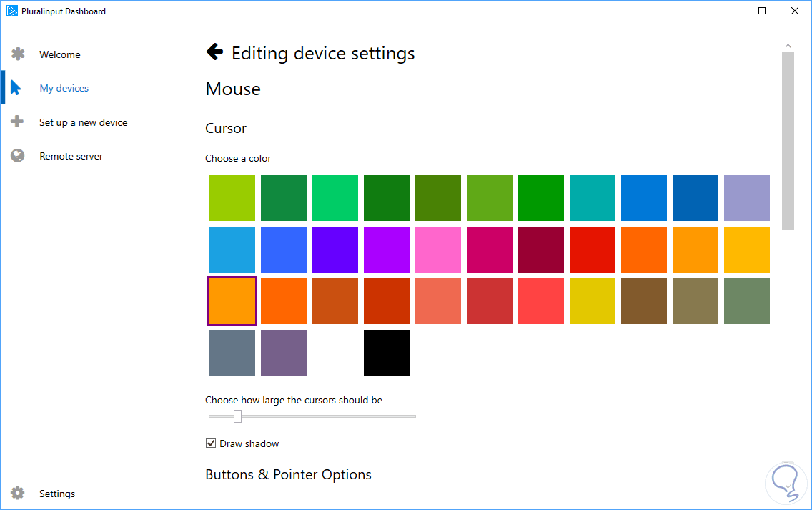Image resolution: width=812 pixels, height=510 pixels.
Task: Pick the lime green first swatch
Action: (x=232, y=198)
